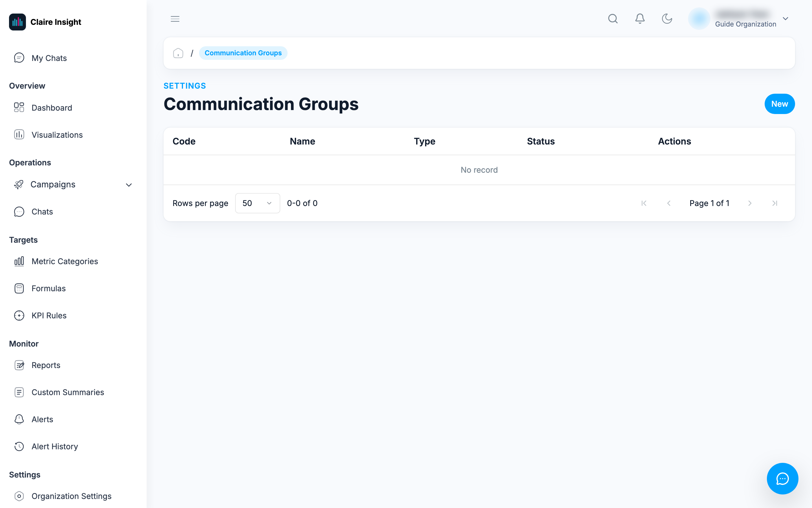Click the Name column header

pos(302,141)
